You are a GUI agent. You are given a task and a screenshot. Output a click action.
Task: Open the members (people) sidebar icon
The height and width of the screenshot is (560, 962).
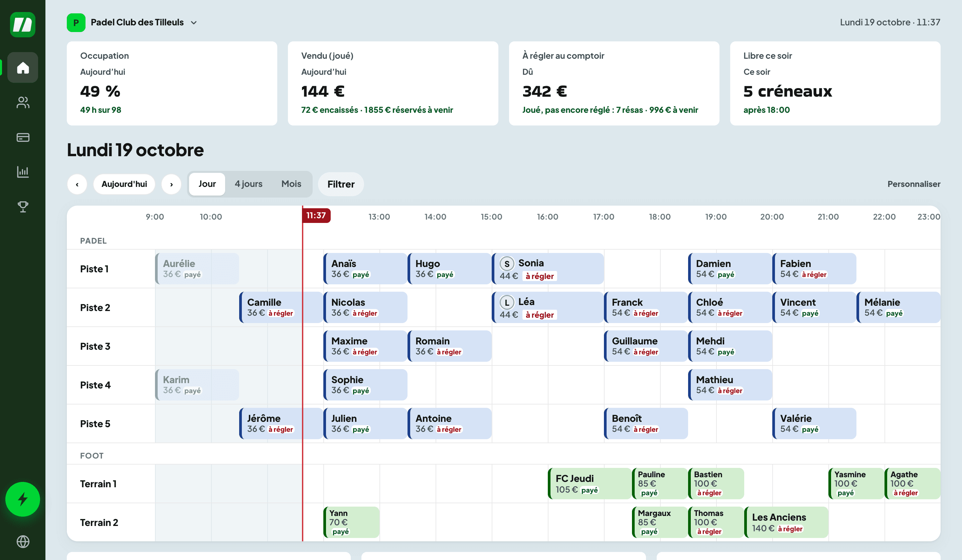pyautogui.click(x=22, y=102)
